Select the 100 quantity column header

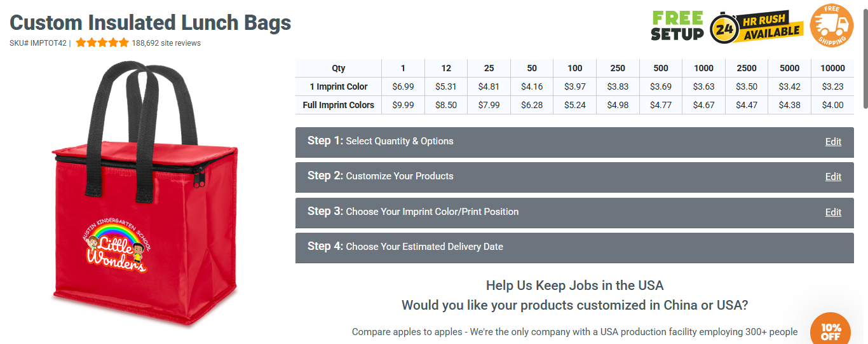[x=574, y=68]
